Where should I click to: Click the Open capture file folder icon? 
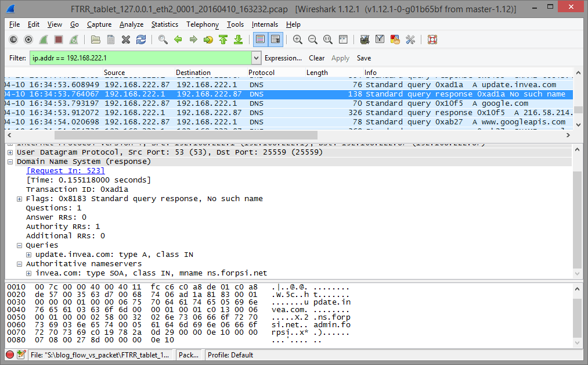[96, 40]
